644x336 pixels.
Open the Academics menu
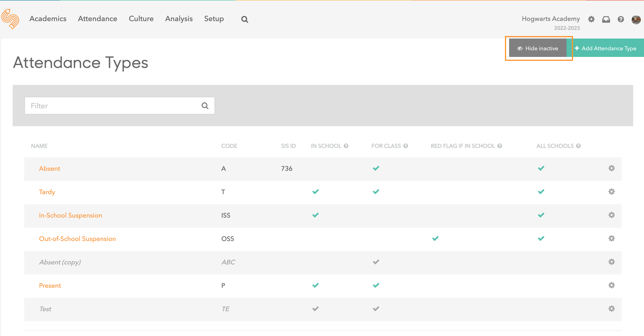[48, 19]
